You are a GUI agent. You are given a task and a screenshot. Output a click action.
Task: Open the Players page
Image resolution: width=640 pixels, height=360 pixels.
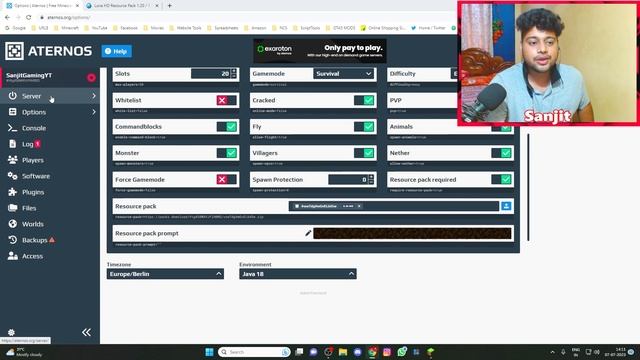pyautogui.click(x=33, y=160)
